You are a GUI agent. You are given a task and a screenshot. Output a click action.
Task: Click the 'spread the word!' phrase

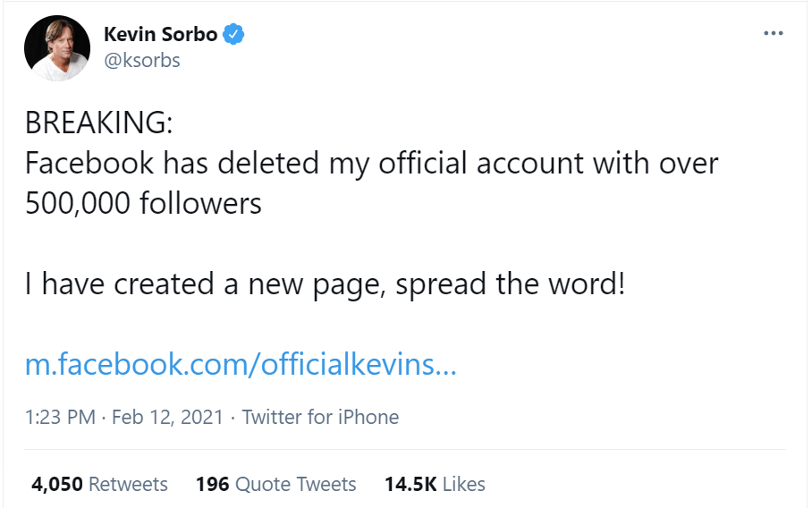pyautogui.click(x=510, y=284)
